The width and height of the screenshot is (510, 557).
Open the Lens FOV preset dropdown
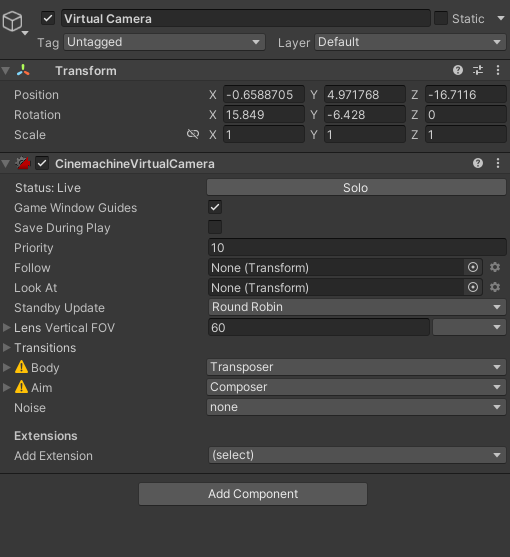(x=469, y=327)
